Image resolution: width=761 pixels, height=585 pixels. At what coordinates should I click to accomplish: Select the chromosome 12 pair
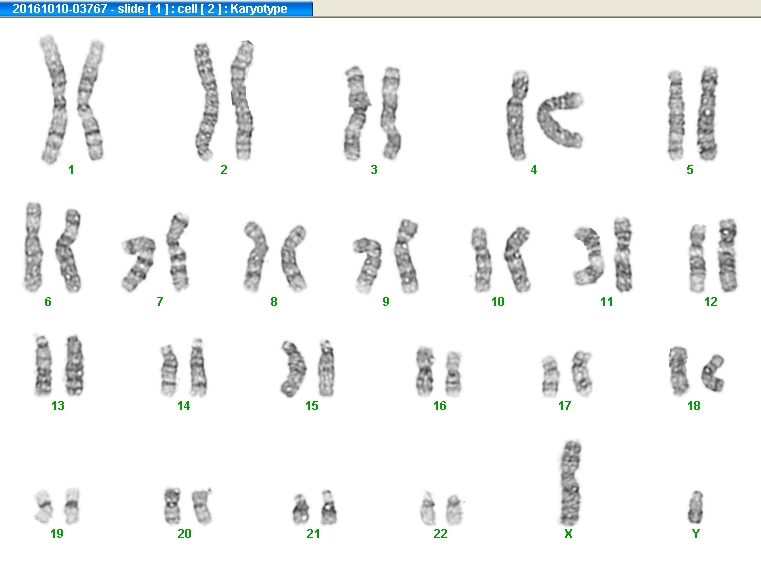(x=713, y=256)
